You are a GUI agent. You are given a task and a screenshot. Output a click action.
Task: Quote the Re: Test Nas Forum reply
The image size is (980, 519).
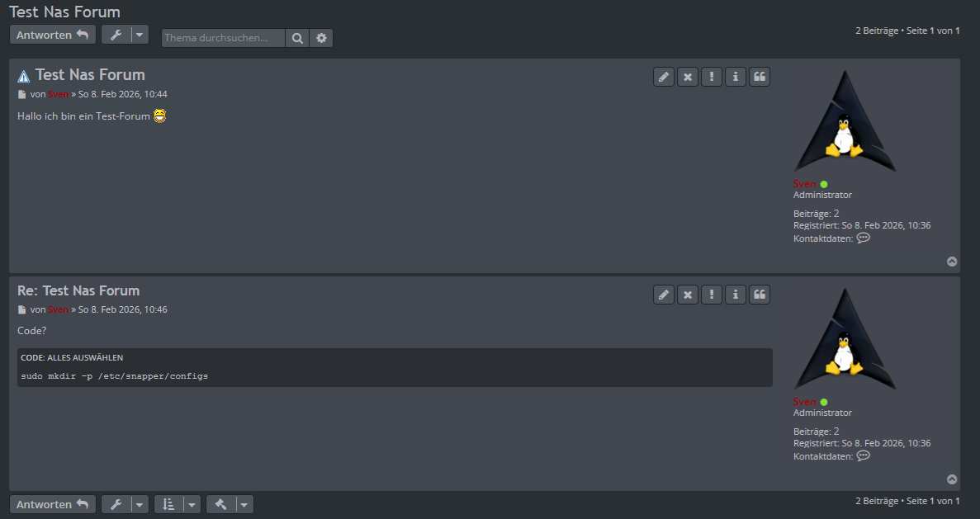coord(760,295)
